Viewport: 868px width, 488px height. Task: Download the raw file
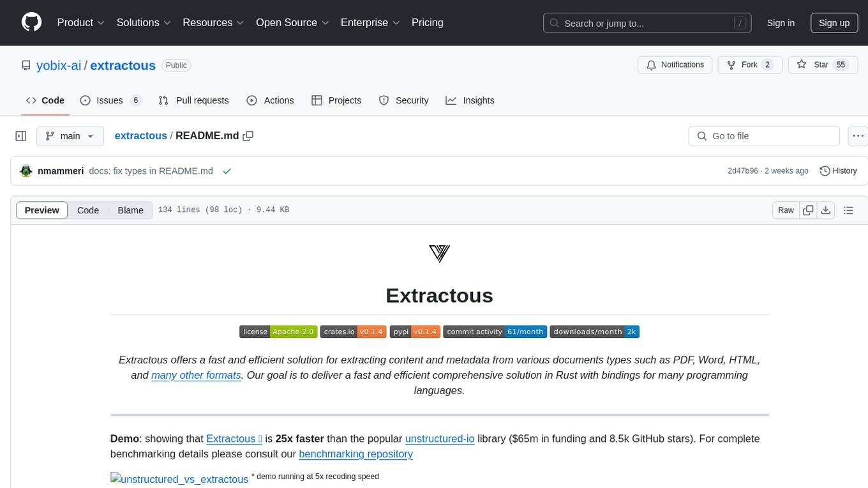[826, 210]
